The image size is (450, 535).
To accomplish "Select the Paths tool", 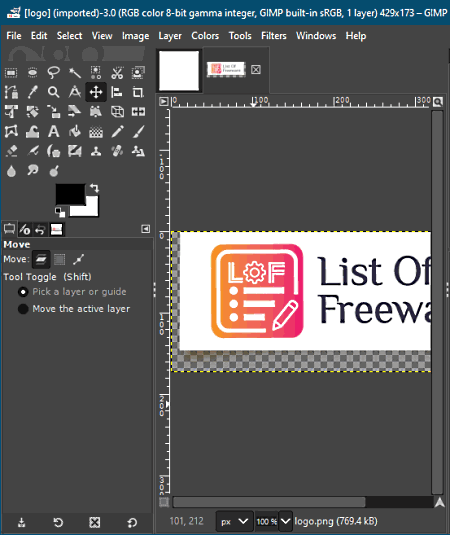I will 11,92.
